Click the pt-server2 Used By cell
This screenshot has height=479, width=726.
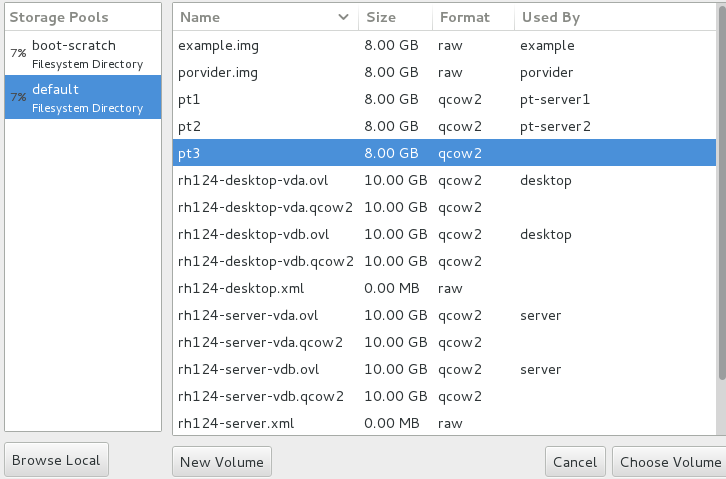555,126
